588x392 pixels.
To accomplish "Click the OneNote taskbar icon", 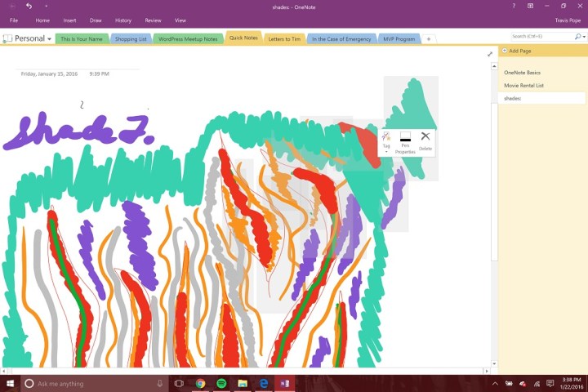I will coord(284,383).
